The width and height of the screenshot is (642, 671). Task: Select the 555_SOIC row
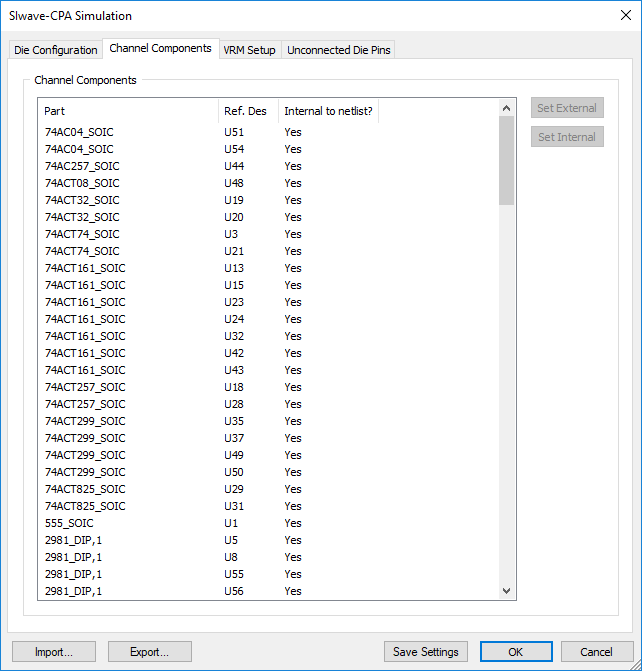[268, 523]
